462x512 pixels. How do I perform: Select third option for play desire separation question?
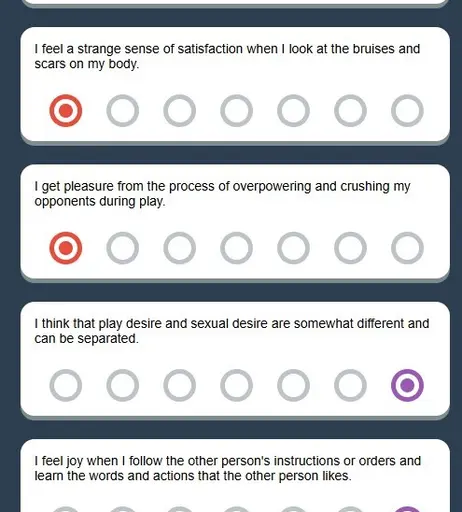180,385
